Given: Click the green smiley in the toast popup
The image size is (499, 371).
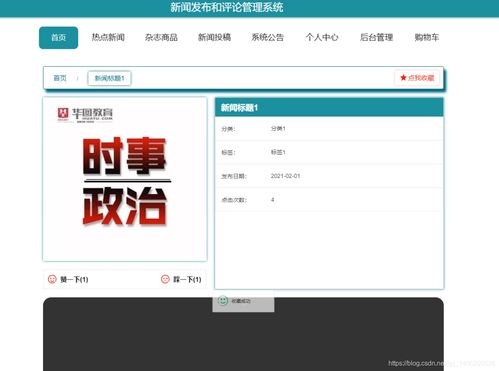Looking at the screenshot, I should point(223,301).
